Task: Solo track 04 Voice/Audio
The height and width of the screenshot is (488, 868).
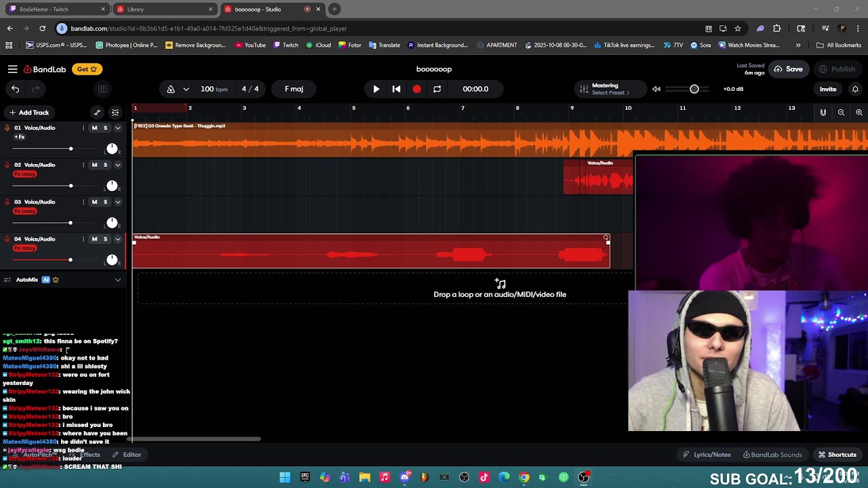Action: point(105,239)
